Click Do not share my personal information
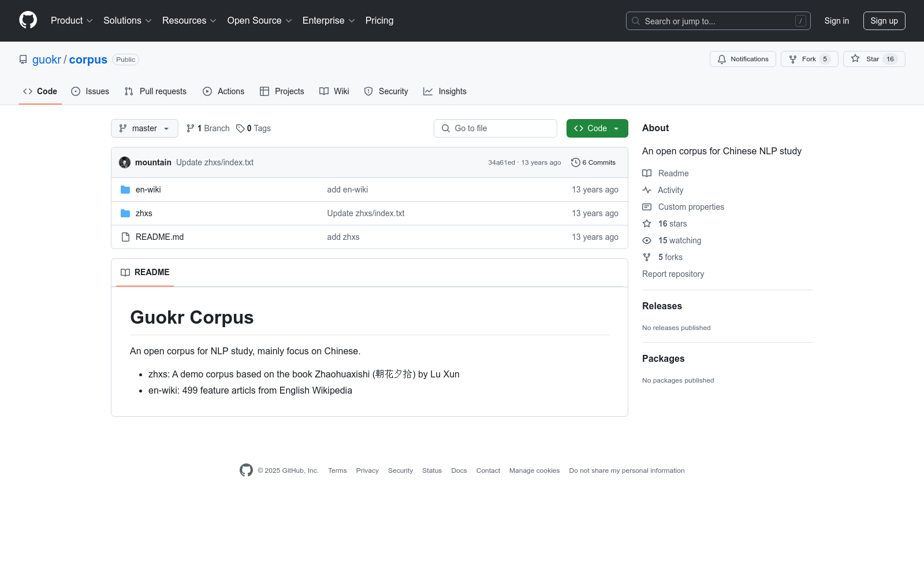This screenshot has height=578, width=924. (627, 470)
